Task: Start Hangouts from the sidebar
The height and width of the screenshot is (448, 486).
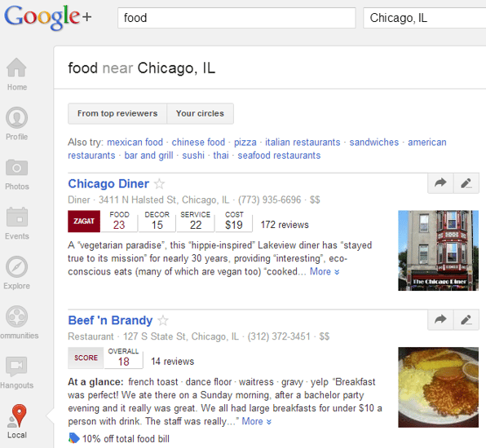Action: (16, 367)
